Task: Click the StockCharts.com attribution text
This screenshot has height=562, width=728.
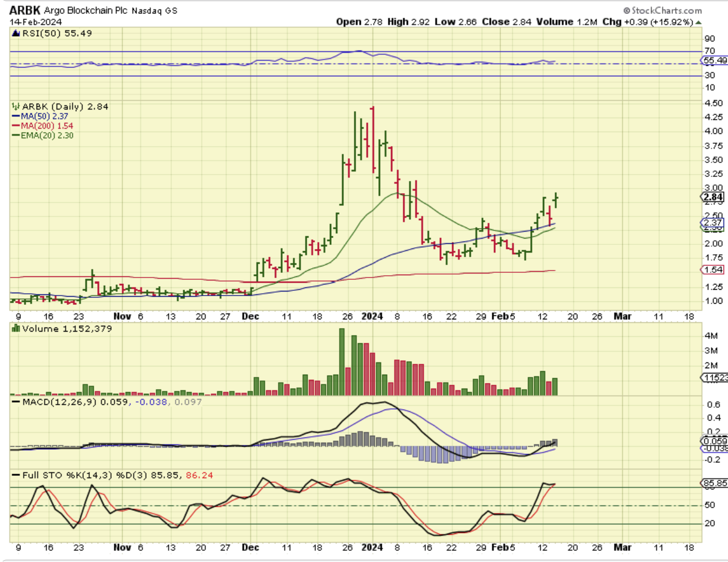Action: (662, 10)
